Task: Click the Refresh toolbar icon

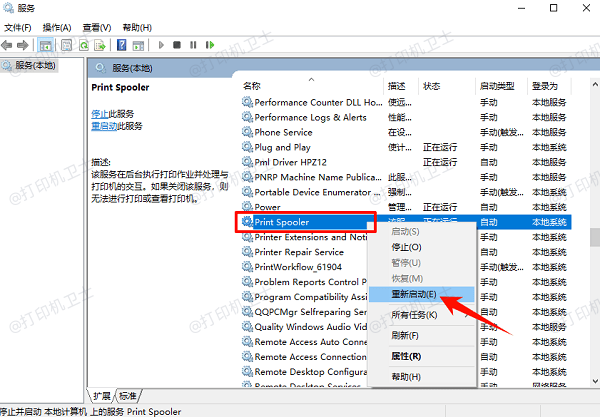Action: point(83,45)
